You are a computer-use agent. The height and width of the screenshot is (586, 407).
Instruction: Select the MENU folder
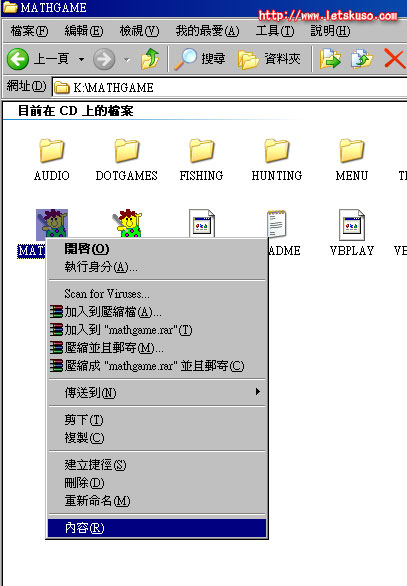pos(352,160)
